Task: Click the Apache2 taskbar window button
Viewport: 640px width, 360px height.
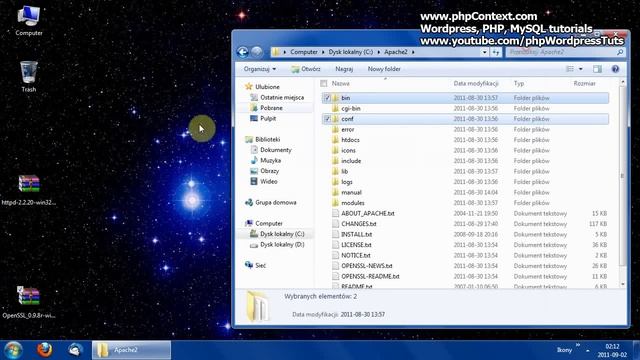Action: 131,350
